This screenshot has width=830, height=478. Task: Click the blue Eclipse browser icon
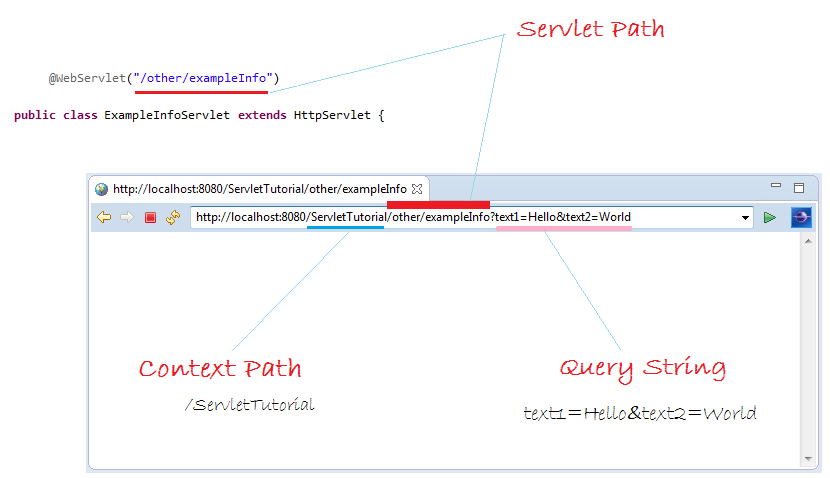click(800, 218)
